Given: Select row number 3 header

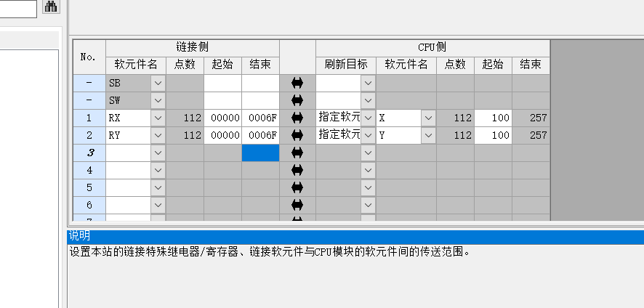Looking at the screenshot, I should (89, 153).
